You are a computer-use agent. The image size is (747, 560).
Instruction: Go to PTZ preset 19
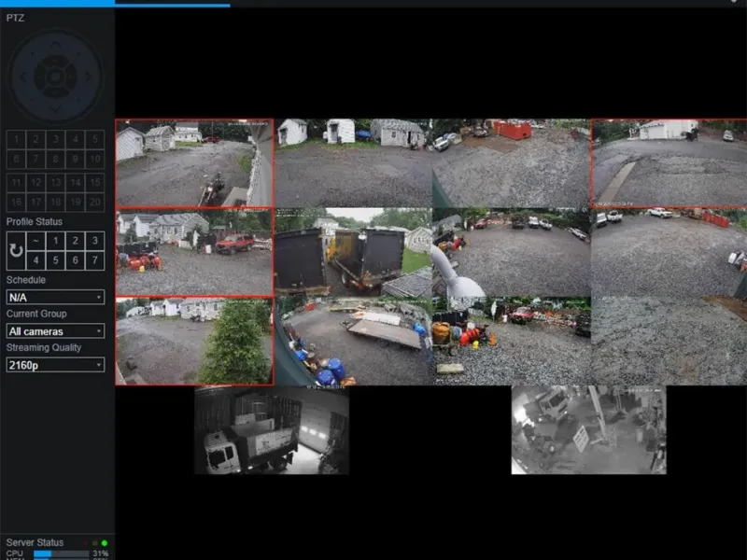tap(76, 202)
